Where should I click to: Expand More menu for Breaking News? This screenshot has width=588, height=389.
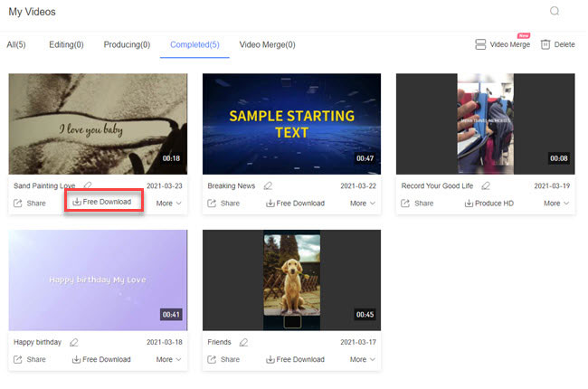point(363,203)
